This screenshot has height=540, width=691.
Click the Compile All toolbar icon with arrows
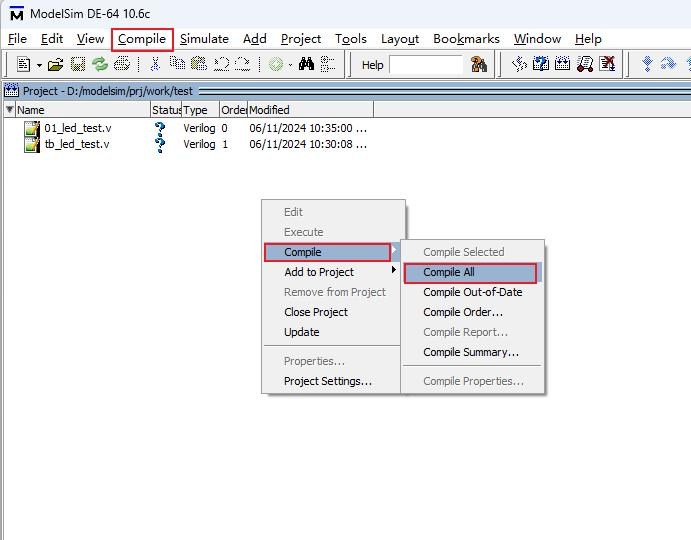tap(562, 64)
